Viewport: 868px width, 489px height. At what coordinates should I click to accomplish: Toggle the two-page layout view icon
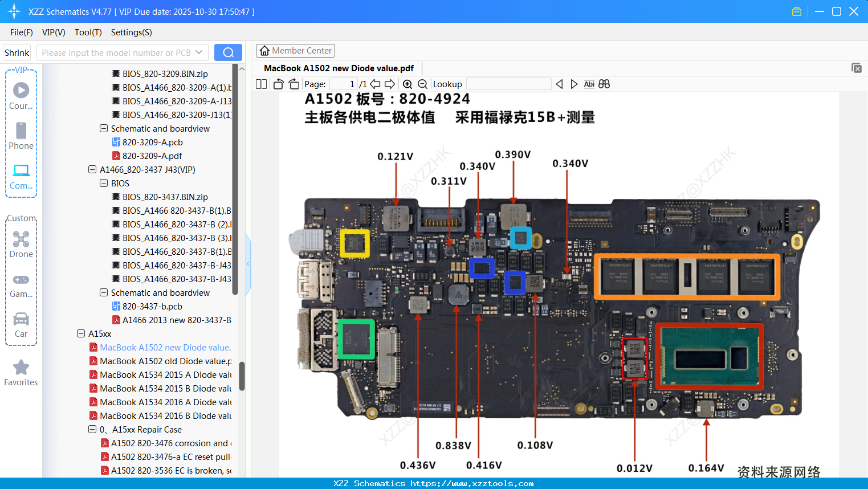(261, 84)
